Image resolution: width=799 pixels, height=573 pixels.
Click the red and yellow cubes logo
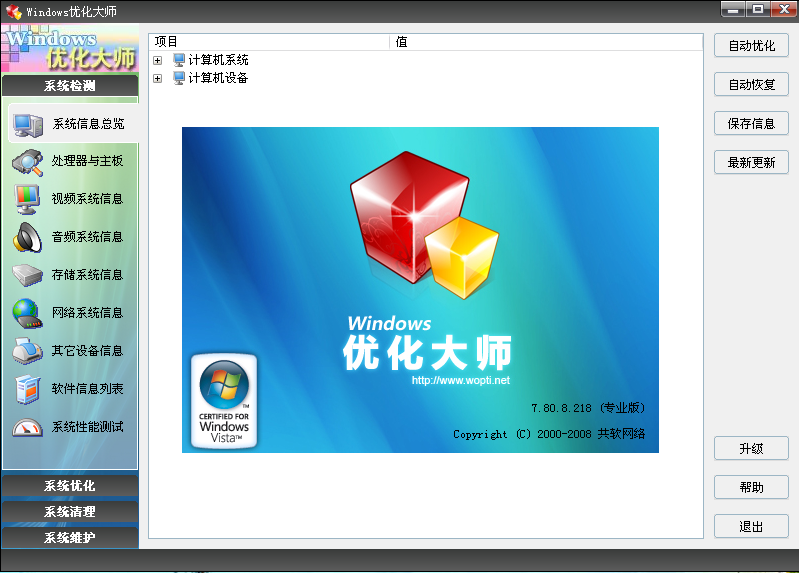point(424,224)
